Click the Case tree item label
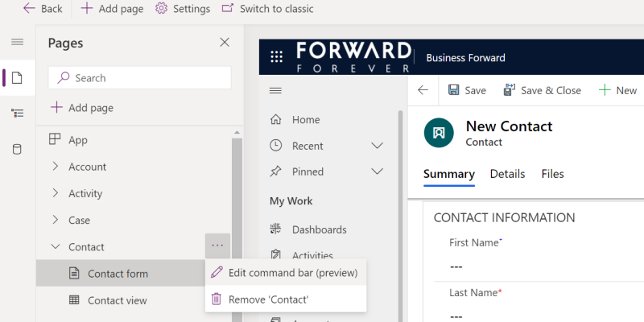Image resolution: width=644 pixels, height=322 pixels. 79,220
